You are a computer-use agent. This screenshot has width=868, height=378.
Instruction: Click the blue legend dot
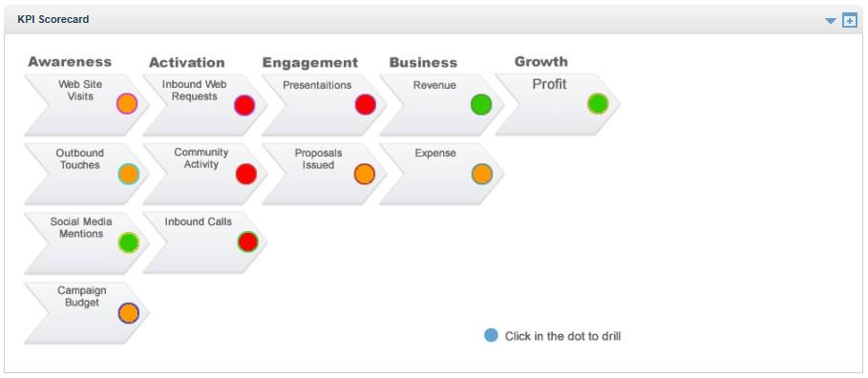[x=491, y=335]
